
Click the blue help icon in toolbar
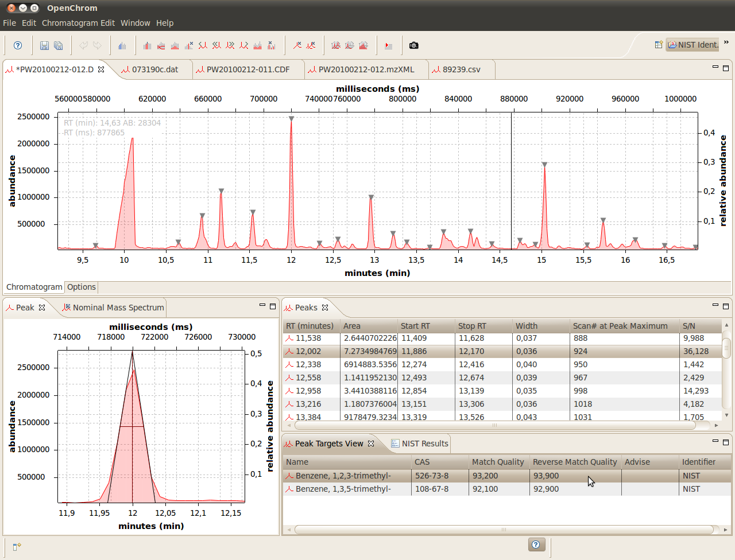pos(18,45)
